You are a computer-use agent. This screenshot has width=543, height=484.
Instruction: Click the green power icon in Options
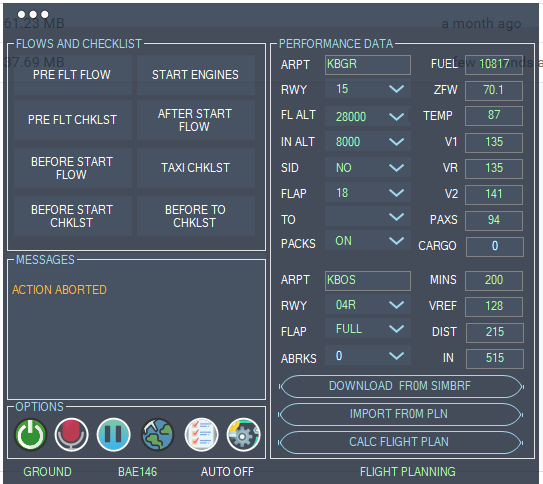click(x=30, y=434)
